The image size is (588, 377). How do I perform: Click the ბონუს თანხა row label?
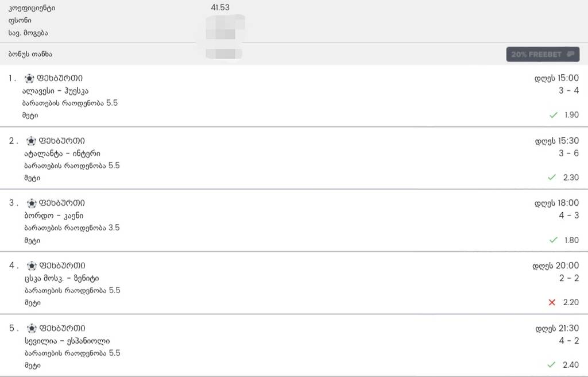point(30,54)
